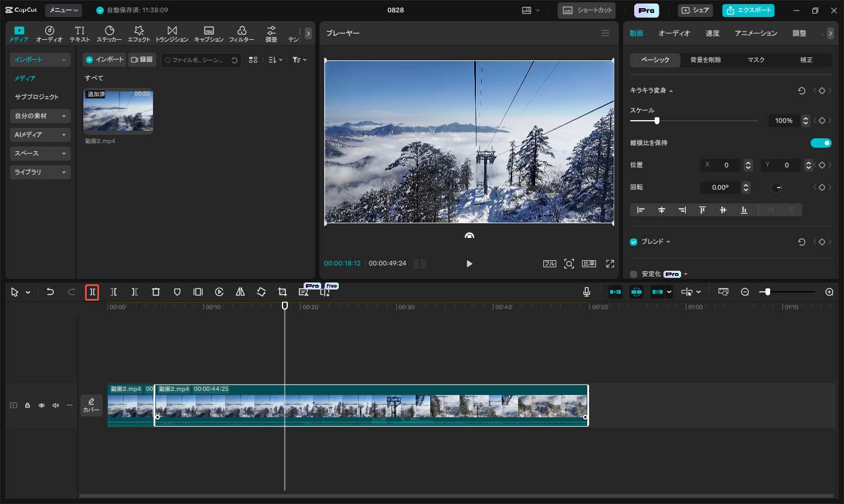The image size is (844, 504).
Task: Adjust the Scale slider handle
Action: click(x=657, y=121)
